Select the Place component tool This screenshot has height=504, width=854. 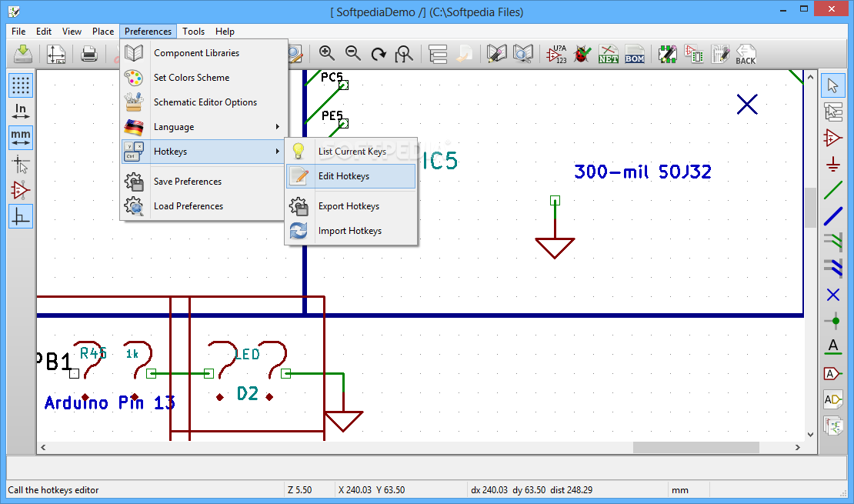[832, 138]
